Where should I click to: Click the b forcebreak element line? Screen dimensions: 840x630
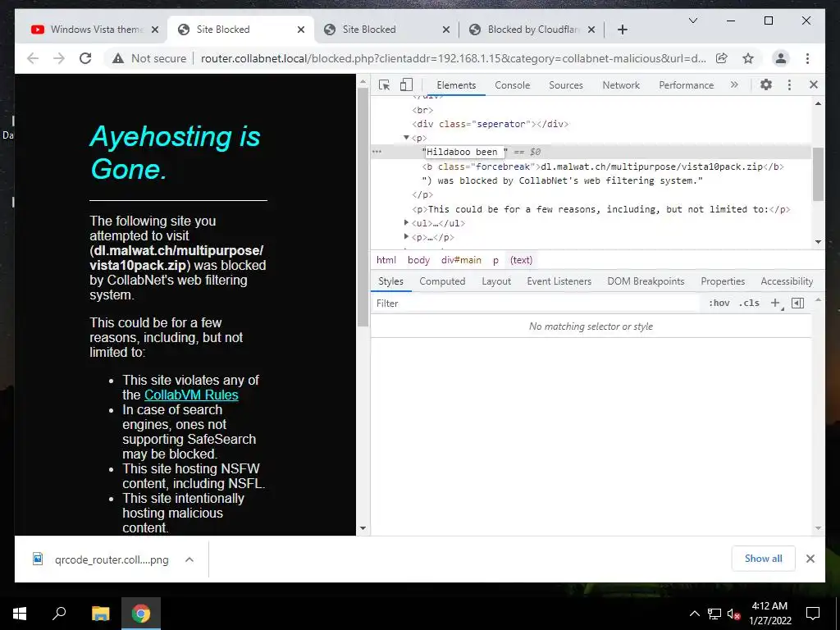coord(603,167)
